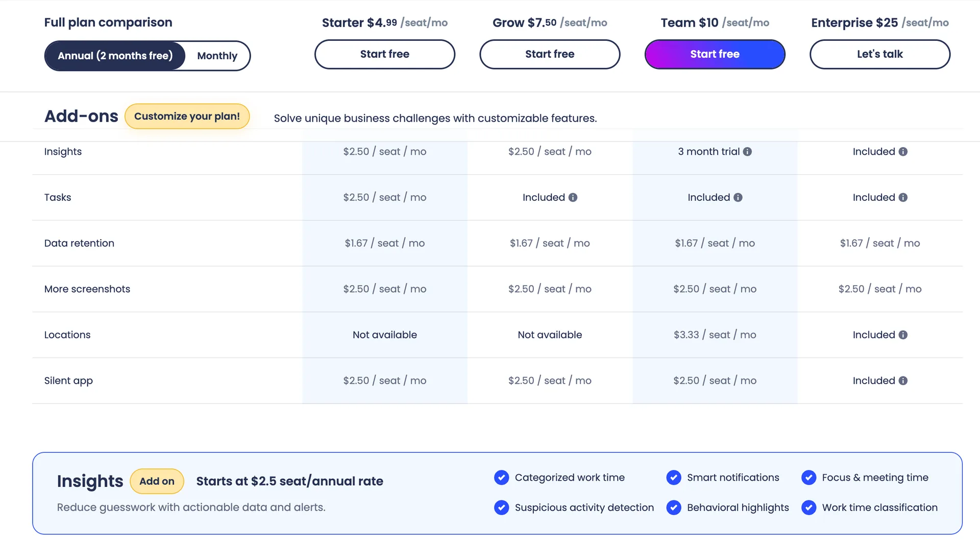The height and width of the screenshot is (542, 980).
Task: Click the Starter $4.99 plan heading
Action: (385, 23)
